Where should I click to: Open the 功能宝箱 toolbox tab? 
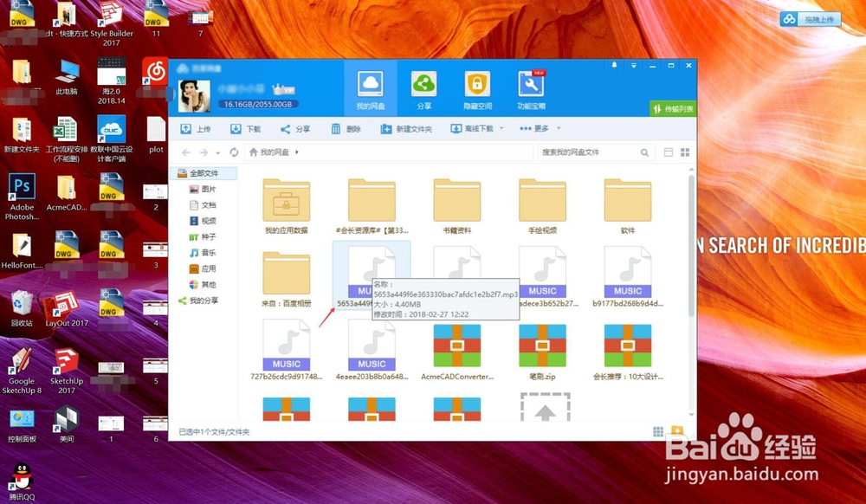[x=531, y=88]
